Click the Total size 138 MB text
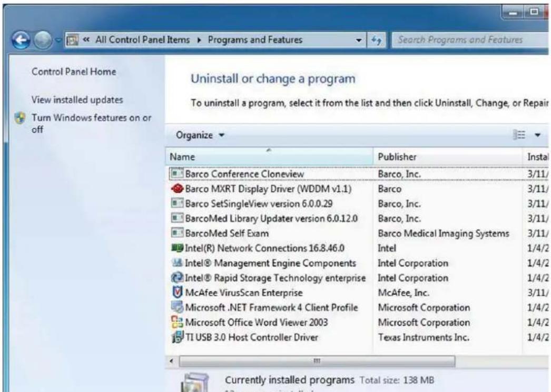 (397, 380)
